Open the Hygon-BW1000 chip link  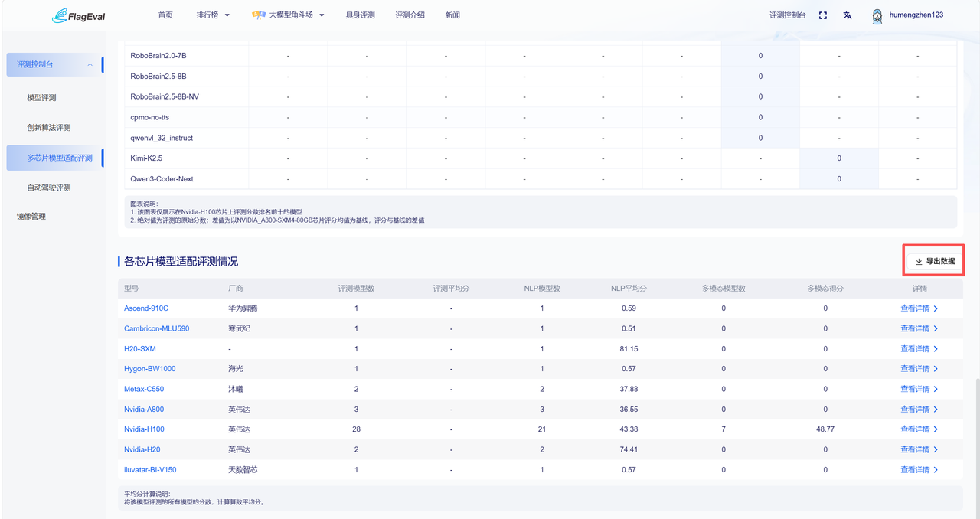(x=150, y=369)
